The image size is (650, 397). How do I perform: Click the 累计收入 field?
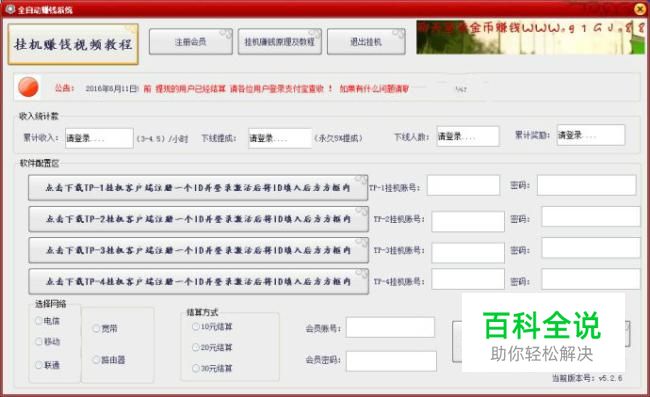point(99,138)
